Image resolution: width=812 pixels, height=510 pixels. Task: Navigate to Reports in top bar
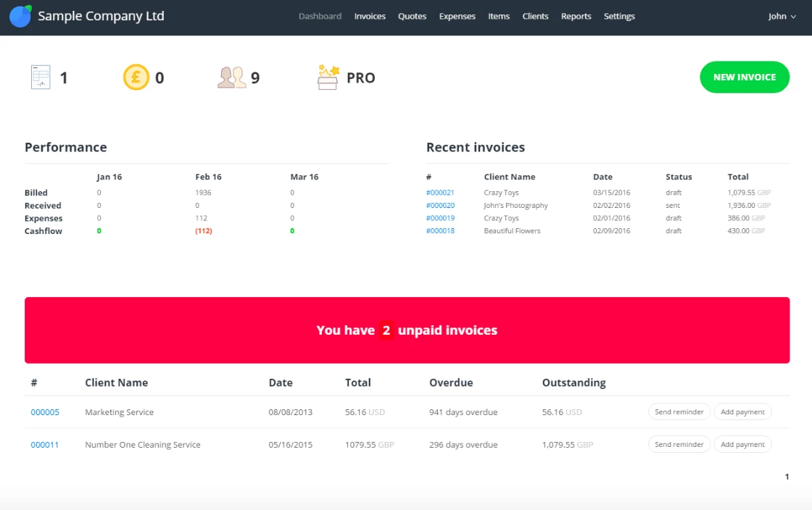coord(576,17)
